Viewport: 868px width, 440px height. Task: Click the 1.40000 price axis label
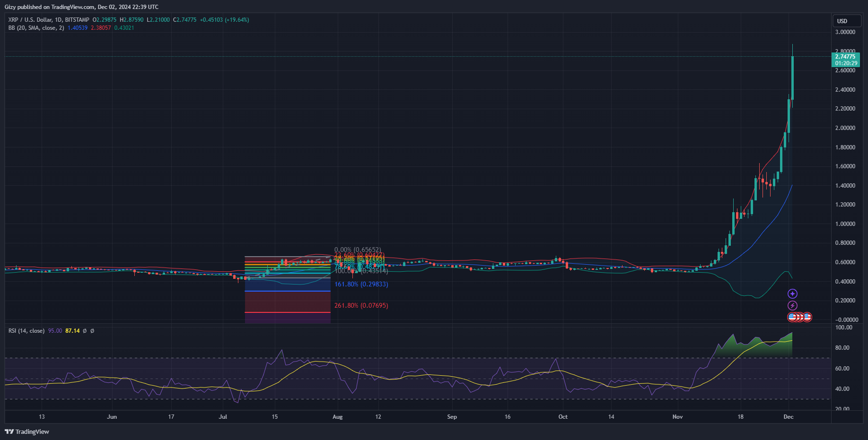tap(845, 186)
